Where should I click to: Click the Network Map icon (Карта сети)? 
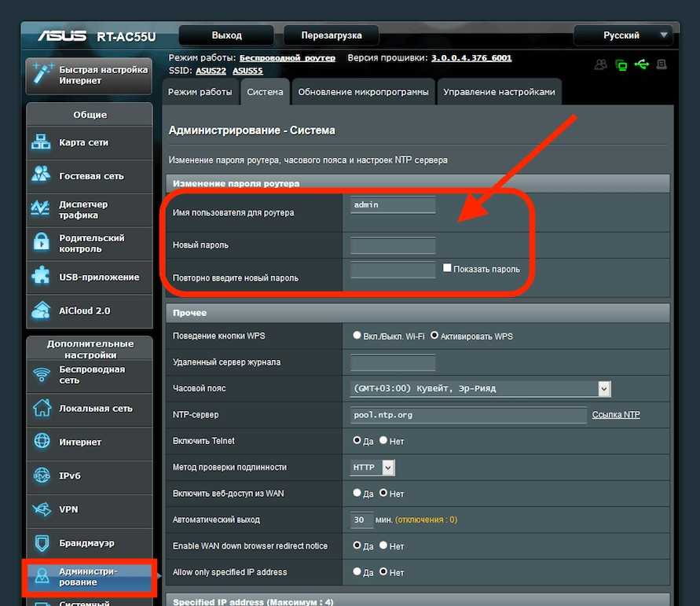41,142
